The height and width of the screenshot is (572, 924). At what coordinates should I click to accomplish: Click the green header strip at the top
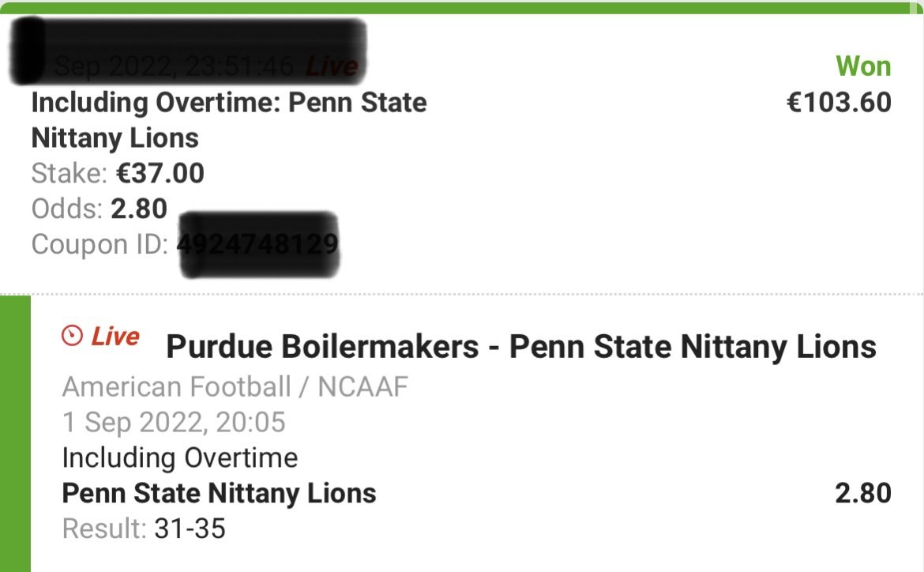click(462, 8)
